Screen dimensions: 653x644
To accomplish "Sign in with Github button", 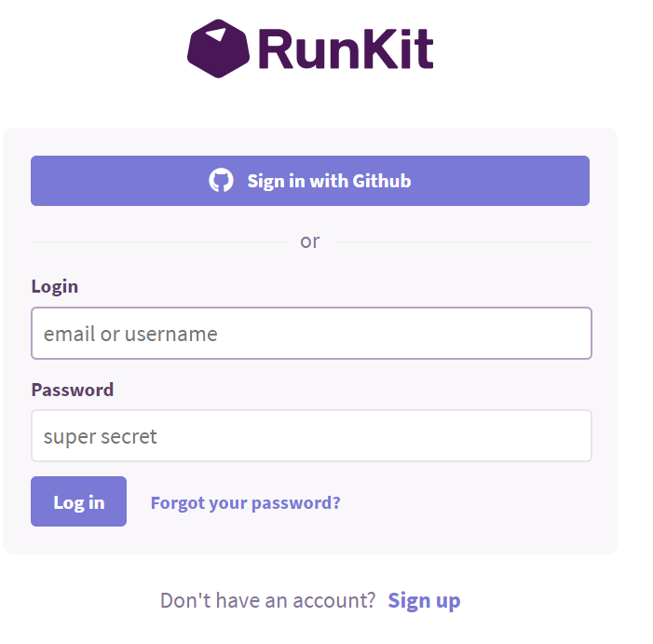I will pos(310,181).
